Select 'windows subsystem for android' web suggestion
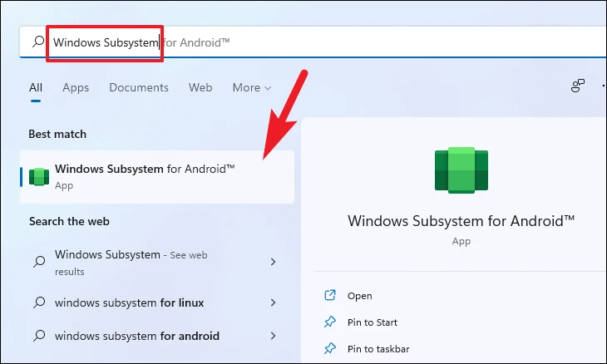The height and width of the screenshot is (364, 607). point(157,336)
